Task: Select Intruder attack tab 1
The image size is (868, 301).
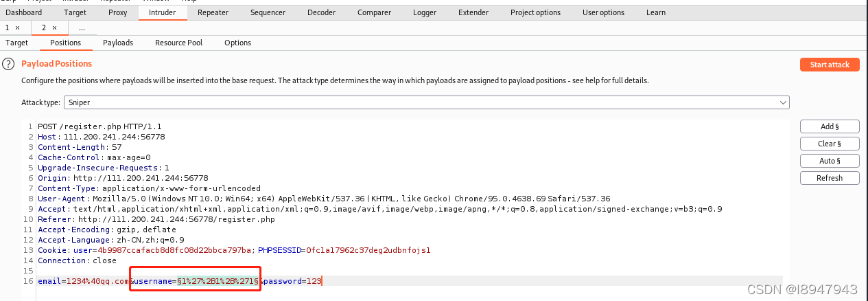Action: (8, 27)
